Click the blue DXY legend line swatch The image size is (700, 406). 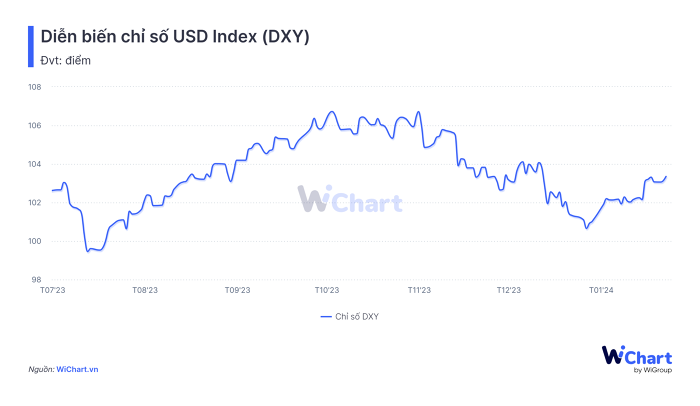(326, 316)
